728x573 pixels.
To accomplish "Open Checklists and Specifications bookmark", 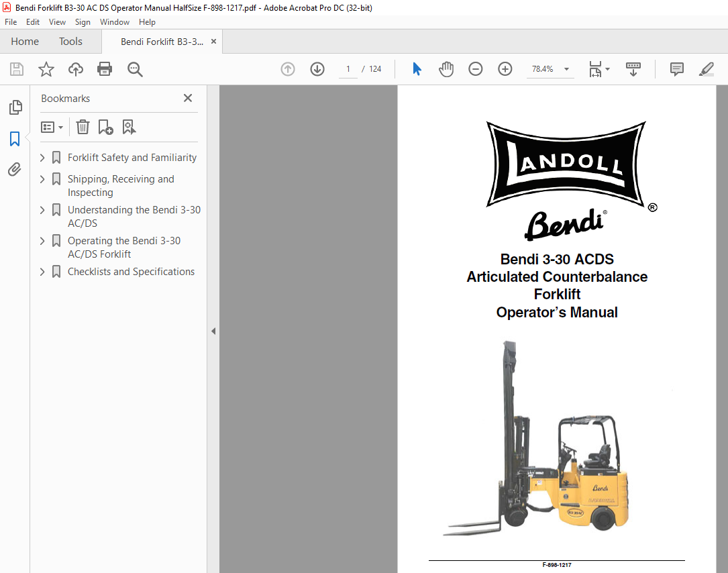I will pyautogui.click(x=131, y=272).
